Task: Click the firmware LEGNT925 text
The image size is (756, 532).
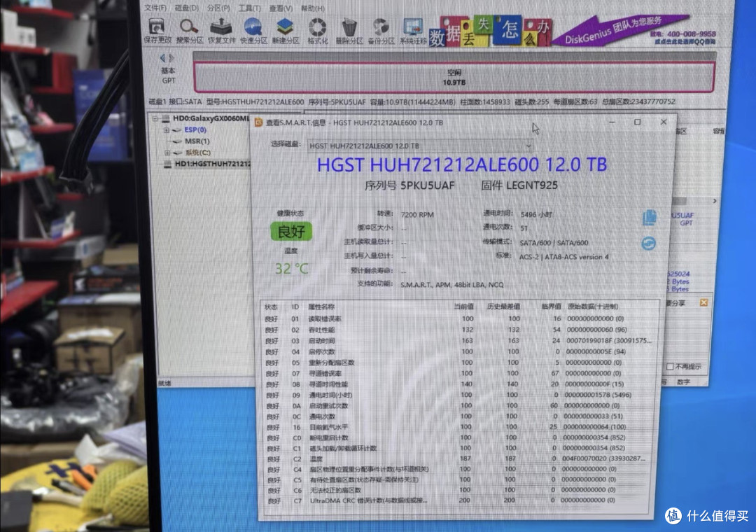Action: (532, 185)
